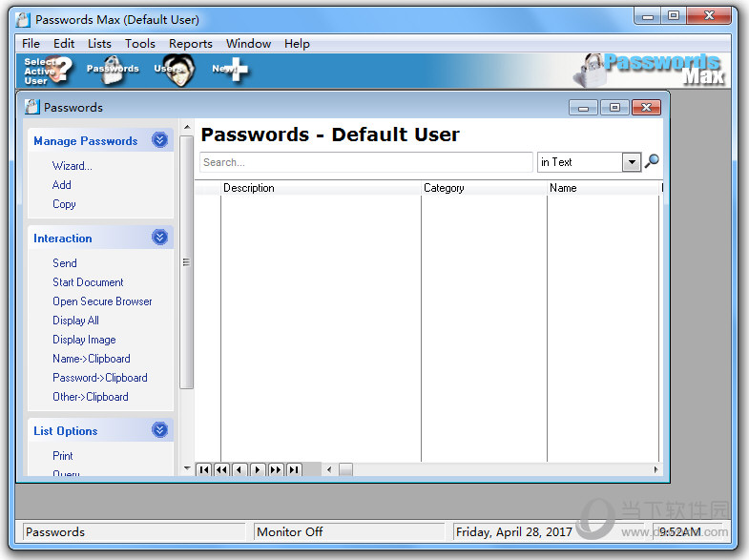The width and height of the screenshot is (749, 560).
Task: Open the Tools menu
Action: click(x=140, y=44)
